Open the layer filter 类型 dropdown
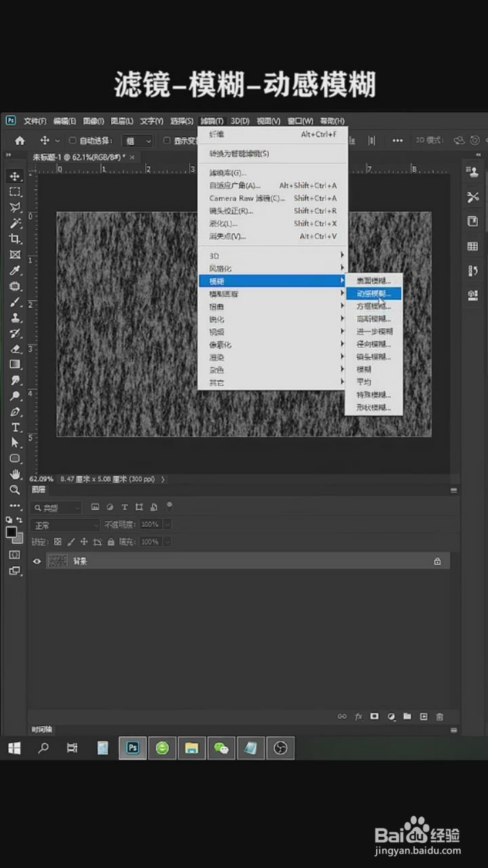The width and height of the screenshot is (488, 868). pos(56,507)
